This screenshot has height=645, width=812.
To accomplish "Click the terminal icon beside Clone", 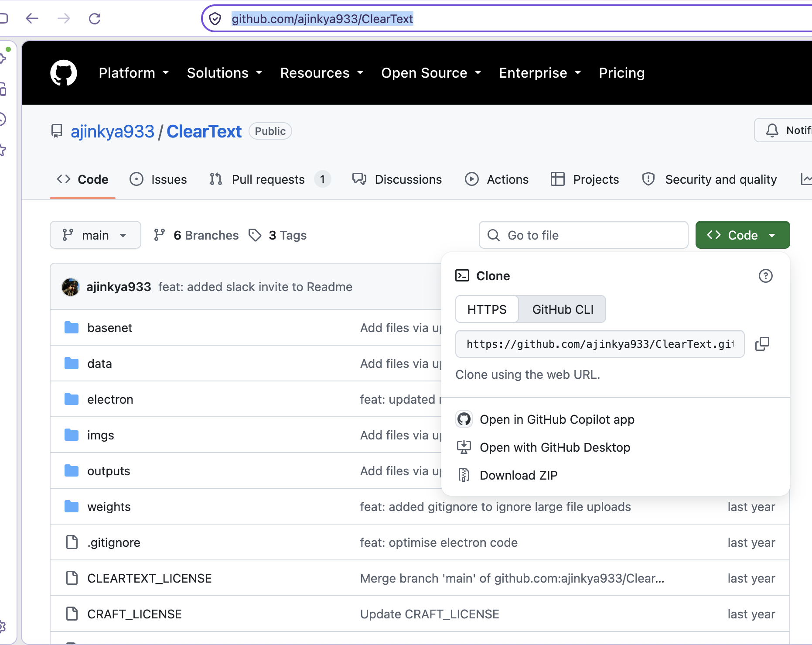I will 462,276.
